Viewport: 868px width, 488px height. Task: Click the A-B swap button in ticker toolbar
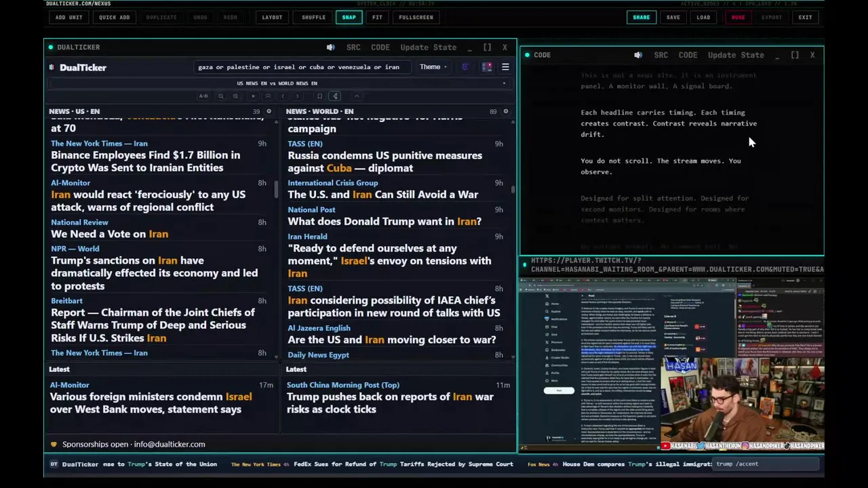click(x=203, y=96)
